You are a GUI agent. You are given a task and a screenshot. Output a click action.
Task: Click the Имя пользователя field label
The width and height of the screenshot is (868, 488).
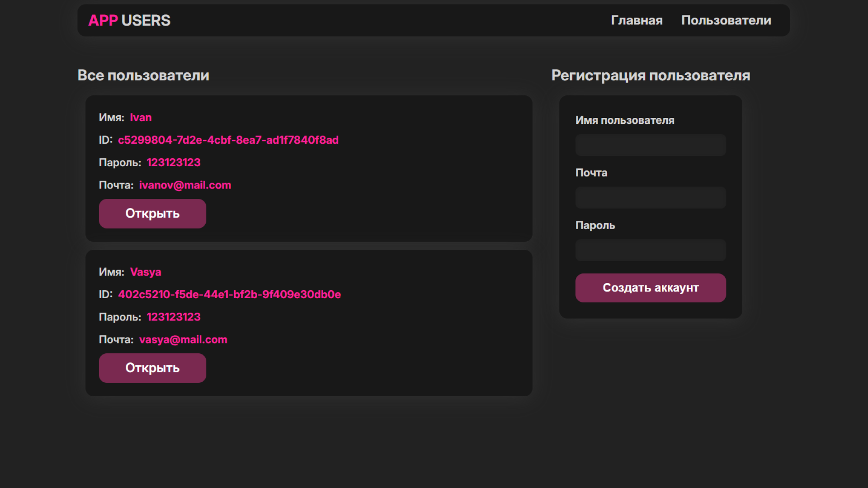624,120
